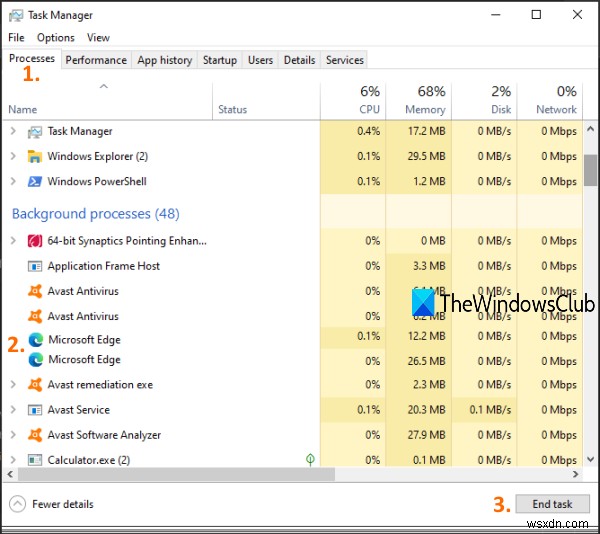Image resolution: width=600 pixels, height=534 pixels.
Task: Select the Processes tab
Action: (32, 59)
